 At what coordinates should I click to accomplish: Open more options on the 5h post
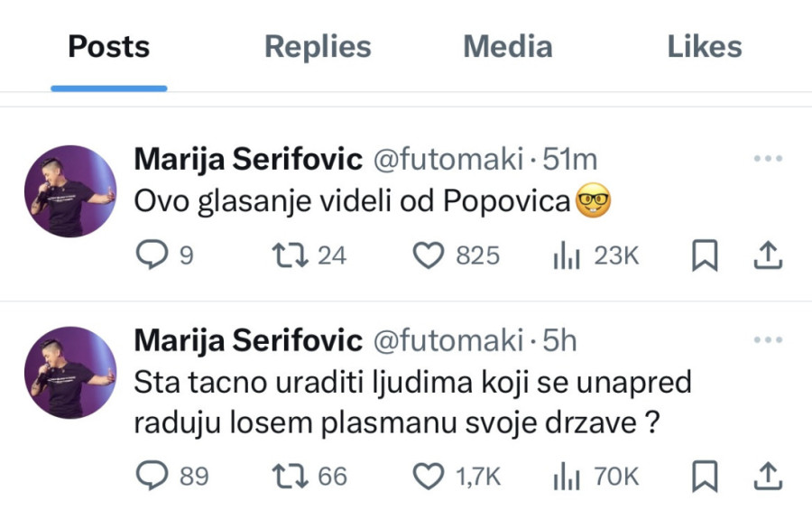(x=767, y=340)
